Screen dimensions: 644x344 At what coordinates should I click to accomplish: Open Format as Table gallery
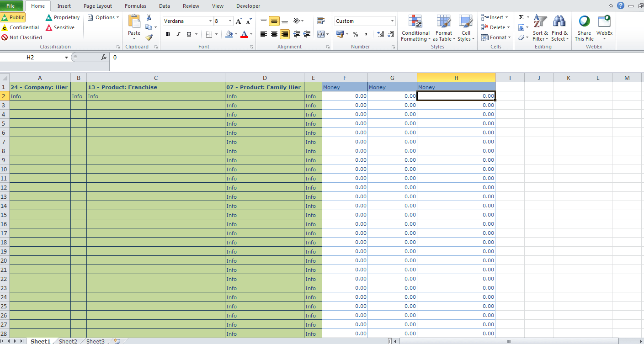(444, 28)
